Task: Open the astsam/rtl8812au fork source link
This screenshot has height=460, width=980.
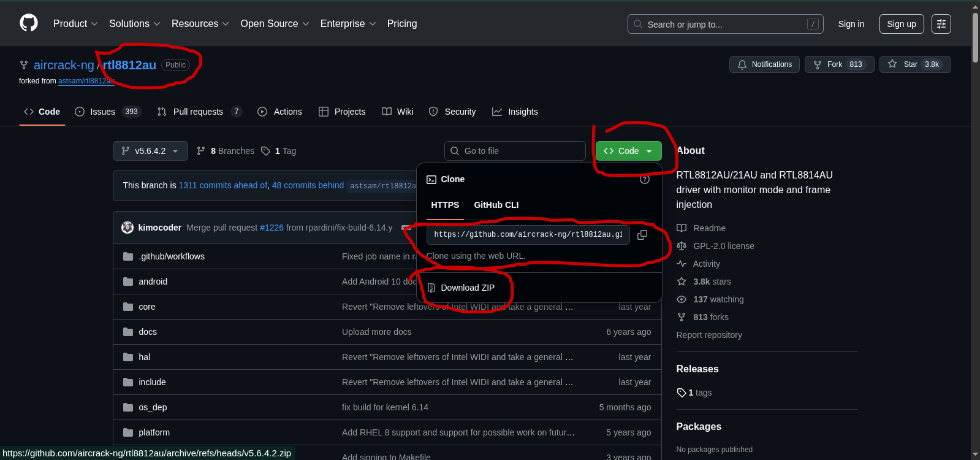Action: (86, 81)
